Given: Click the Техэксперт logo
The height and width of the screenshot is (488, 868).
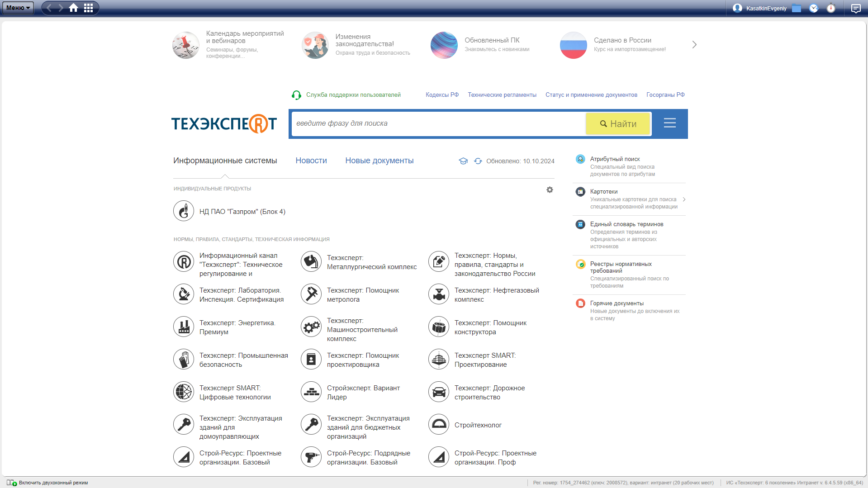Looking at the screenshot, I should point(224,123).
